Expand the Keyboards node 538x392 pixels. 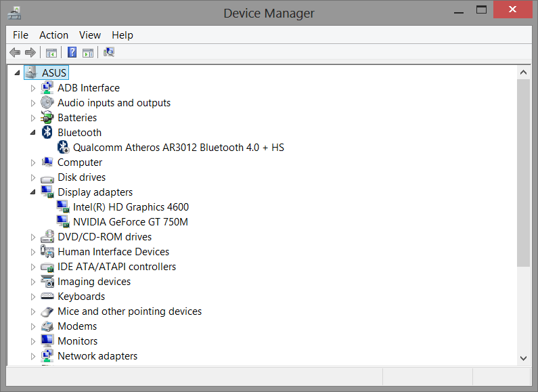pos(33,297)
